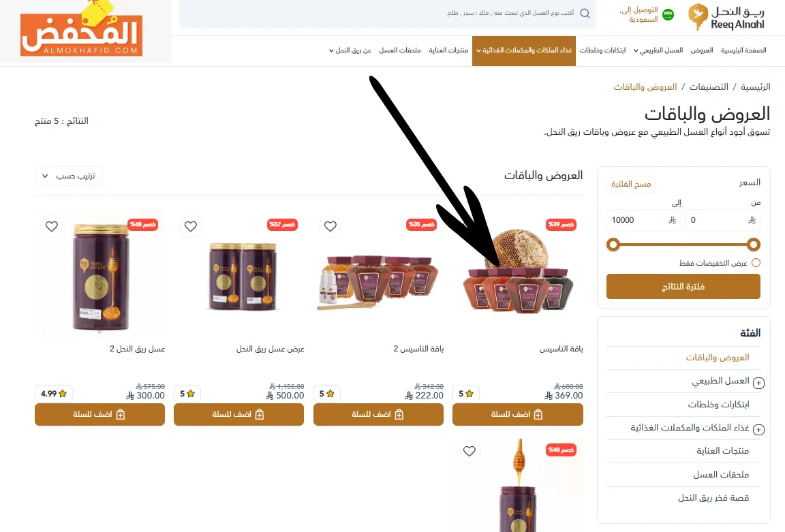Click the left price slider handle
Viewport: 785px width, 532px height.
[613, 245]
